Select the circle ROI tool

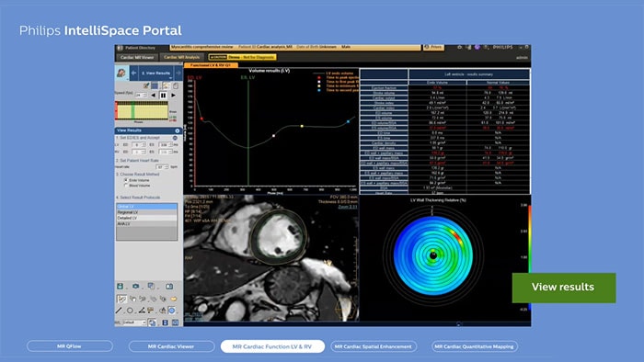pos(130,311)
